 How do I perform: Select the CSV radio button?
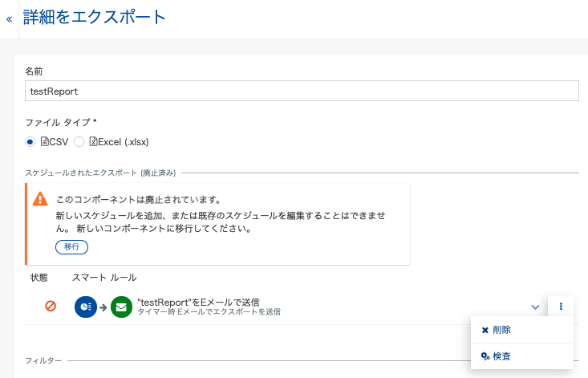coord(30,142)
